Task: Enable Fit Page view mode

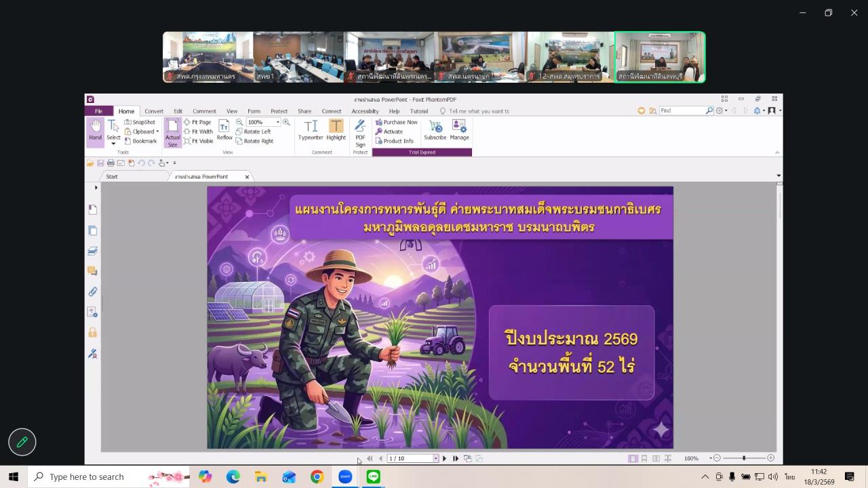Action: pyautogui.click(x=199, y=122)
